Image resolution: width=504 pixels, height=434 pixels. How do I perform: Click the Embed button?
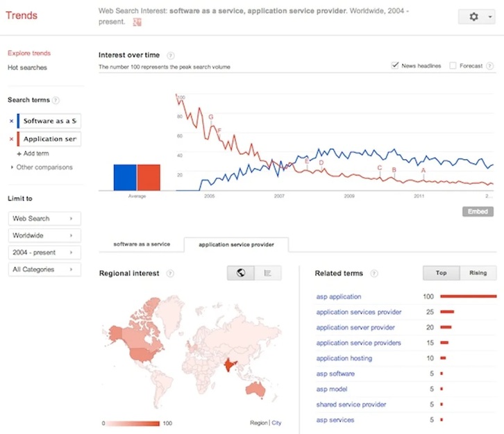coord(478,212)
